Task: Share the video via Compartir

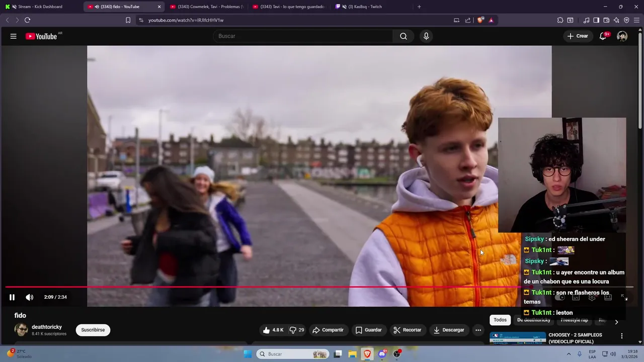Action: pyautogui.click(x=328, y=330)
